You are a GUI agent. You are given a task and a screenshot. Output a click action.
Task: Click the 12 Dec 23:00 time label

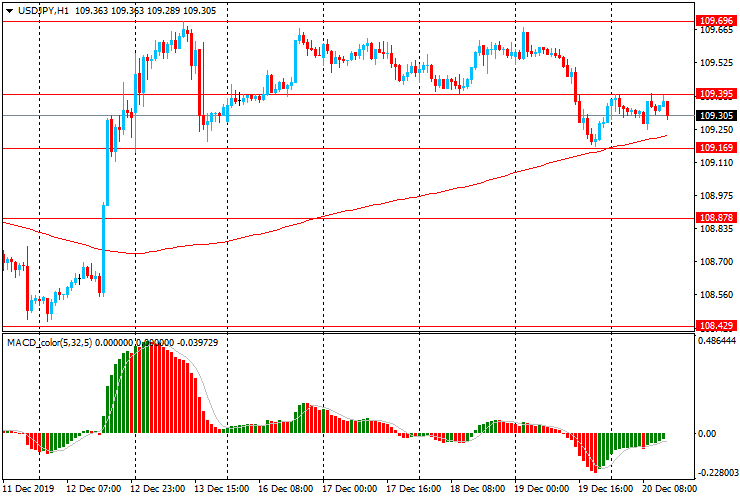pyautogui.click(x=158, y=488)
